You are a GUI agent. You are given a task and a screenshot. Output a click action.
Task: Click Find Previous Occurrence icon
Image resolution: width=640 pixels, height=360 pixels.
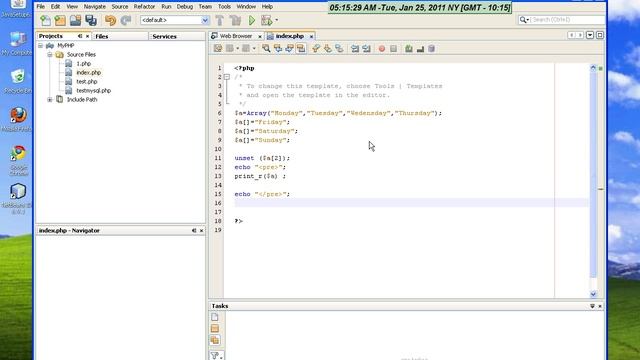278,49
